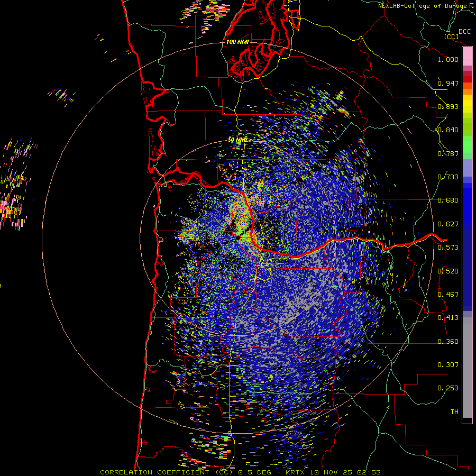Image resolution: width=476 pixels, height=476 pixels.
Task: Select the 0.520 scale value
Action: point(448,271)
